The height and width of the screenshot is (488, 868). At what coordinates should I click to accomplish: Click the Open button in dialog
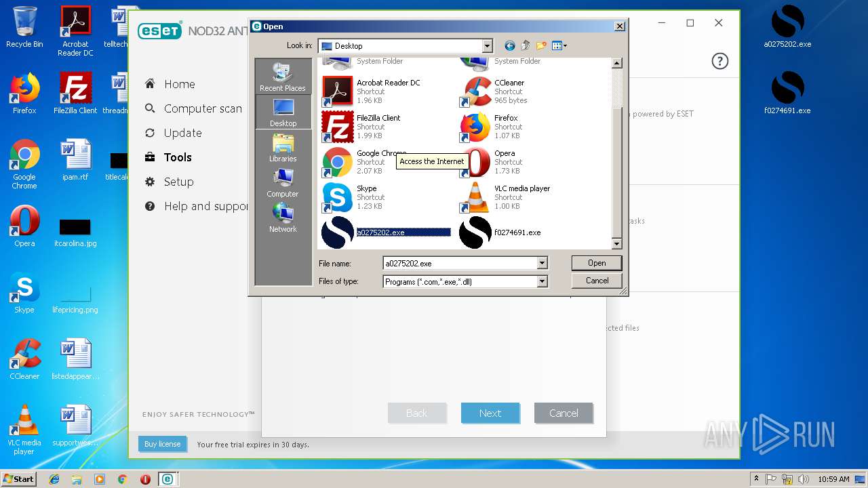(x=597, y=263)
